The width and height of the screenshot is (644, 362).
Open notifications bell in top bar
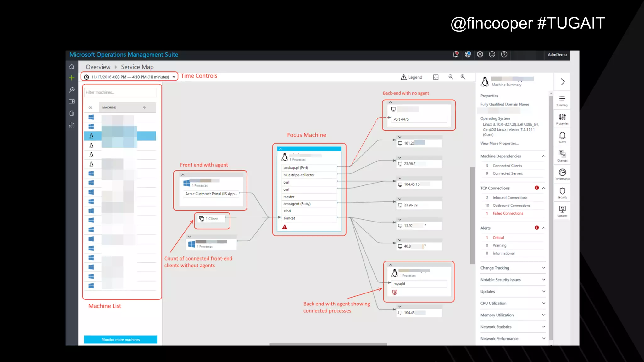tap(456, 54)
